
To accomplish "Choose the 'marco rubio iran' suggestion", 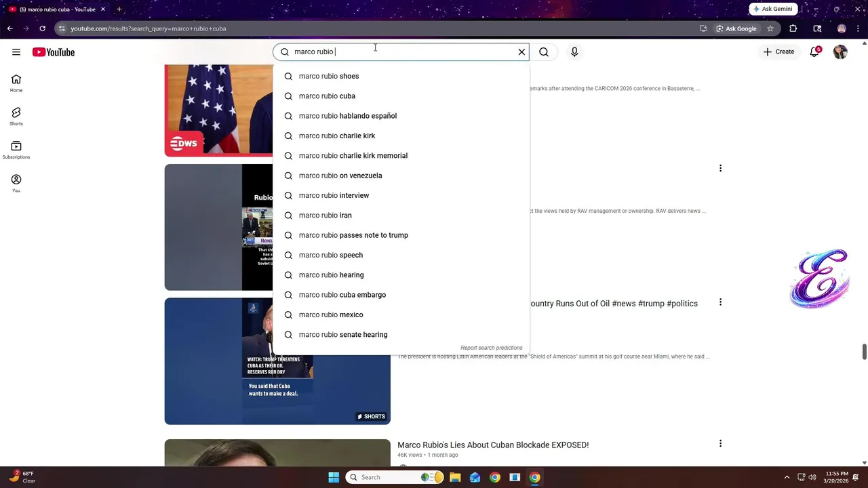I will tap(401, 216).
